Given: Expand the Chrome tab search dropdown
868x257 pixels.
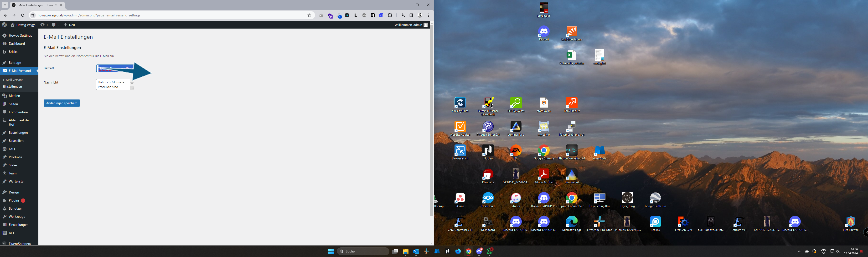Looking at the screenshot, I should pos(5,5).
